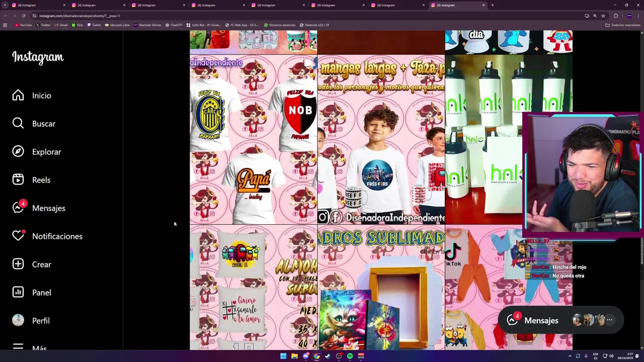Click the instagram.com address bar URL

tap(79, 16)
